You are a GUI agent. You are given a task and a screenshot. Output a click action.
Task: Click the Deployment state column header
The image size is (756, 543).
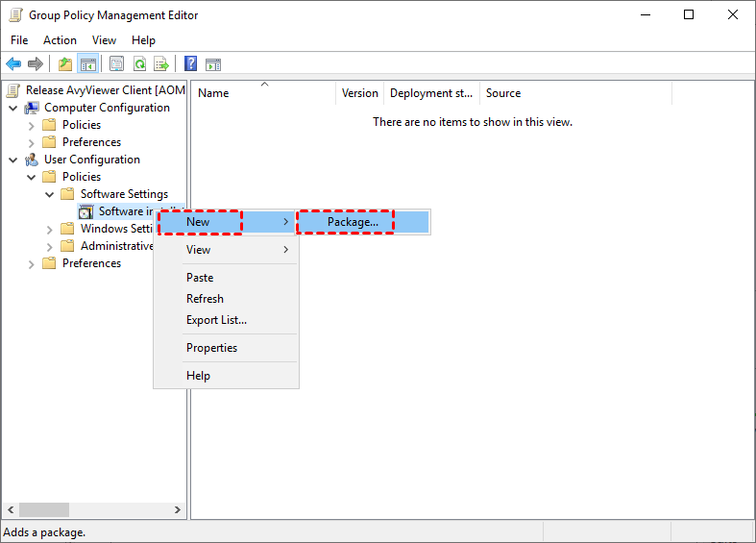point(431,93)
